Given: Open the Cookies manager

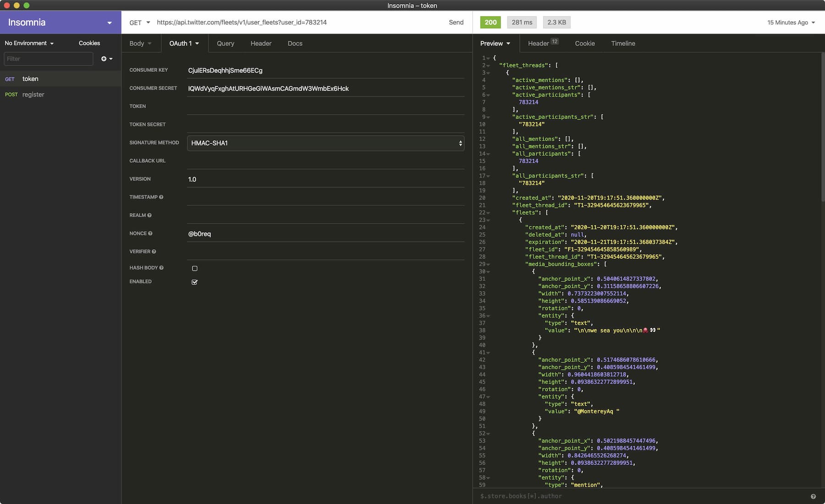Looking at the screenshot, I should point(89,43).
